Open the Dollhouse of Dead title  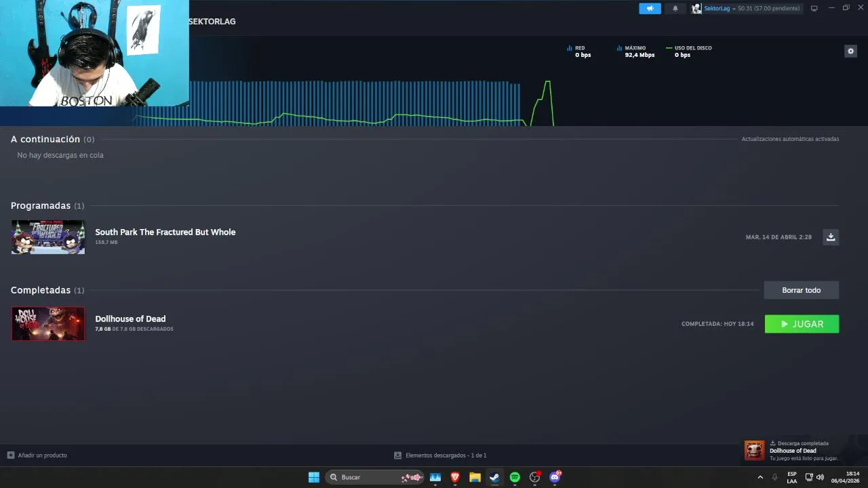(x=130, y=319)
